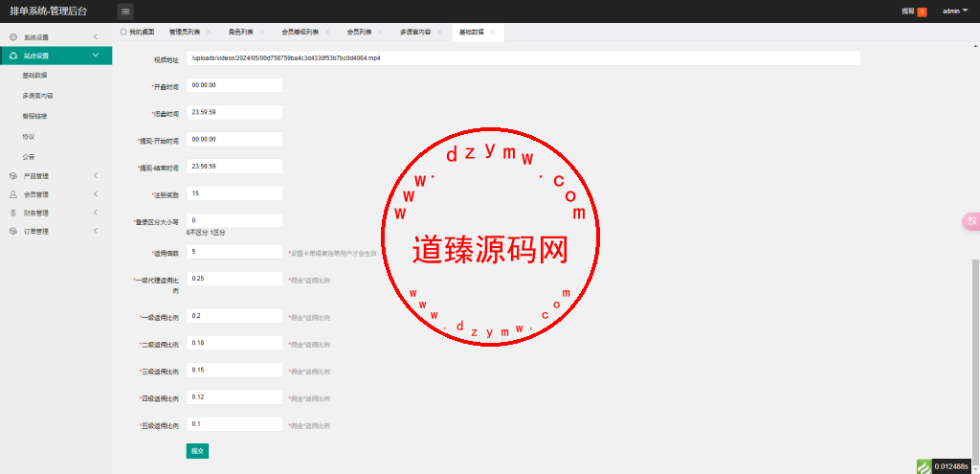Click the home icon on 我的桌面 tab
Viewport: 980px width, 474px height.
pos(123,32)
